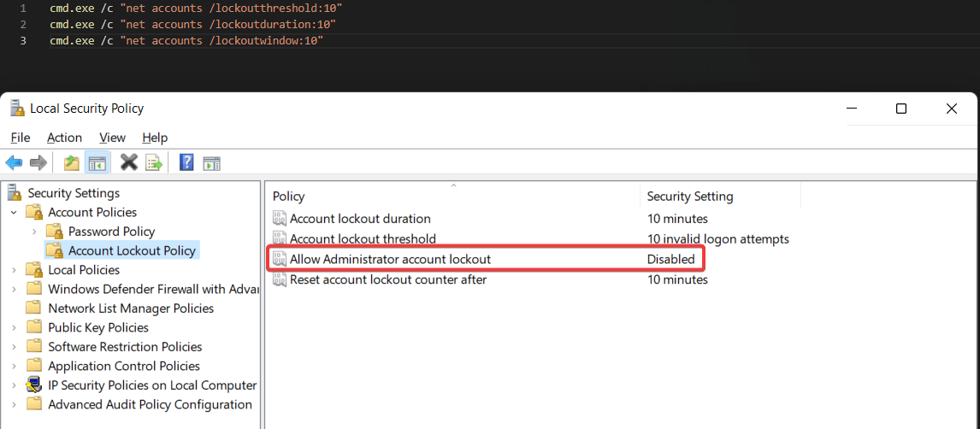Click the reset counter 10 minutes value
This screenshot has width=980, height=429.
[677, 279]
